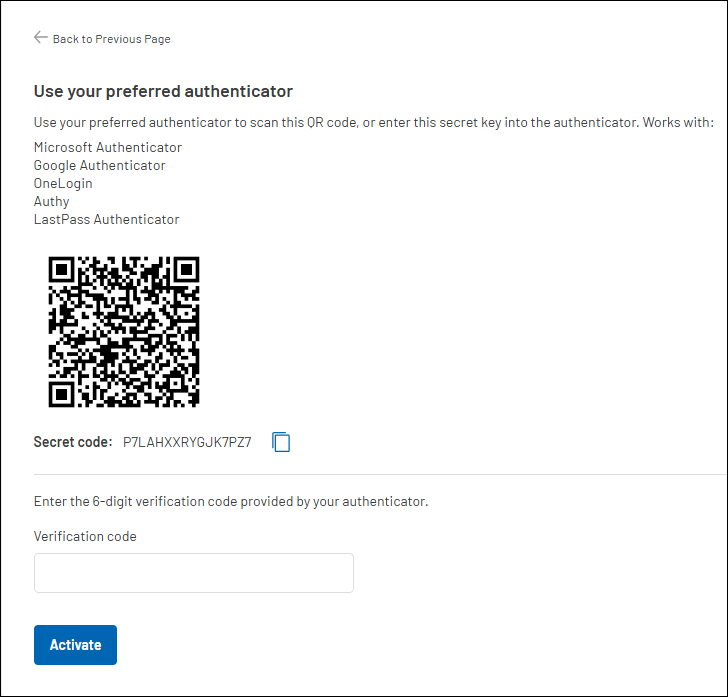Click the "Verification code" field label
Image resolution: width=728 pixels, height=697 pixels.
tap(85, 536)
